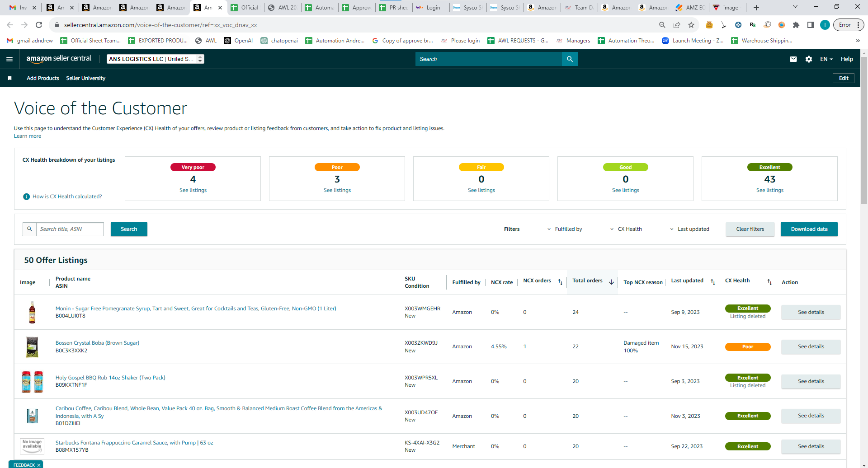
Task: Toggle the browser side panel icon
Action: [811, 25]
